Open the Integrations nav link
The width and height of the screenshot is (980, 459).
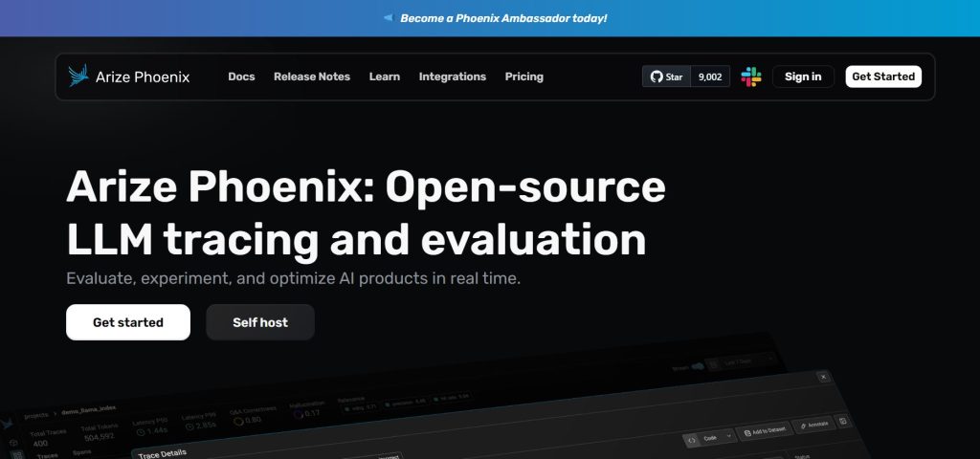(x=452, y=76)
